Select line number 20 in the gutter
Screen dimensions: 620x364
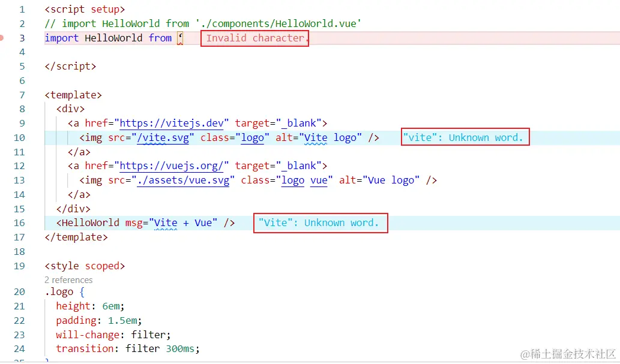coord(19,292)
